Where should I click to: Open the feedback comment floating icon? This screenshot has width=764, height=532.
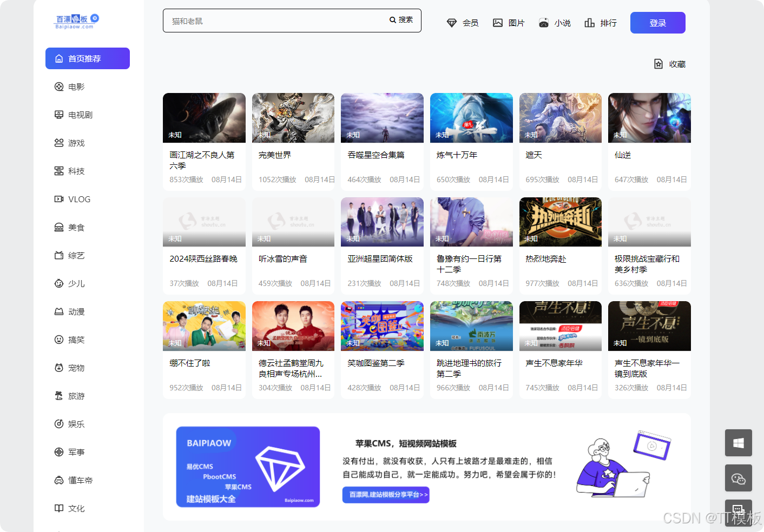[x=738, y=510]
